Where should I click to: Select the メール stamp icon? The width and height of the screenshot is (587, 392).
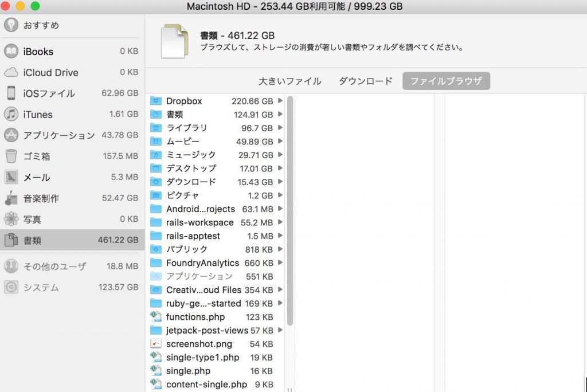coord(11,178)
